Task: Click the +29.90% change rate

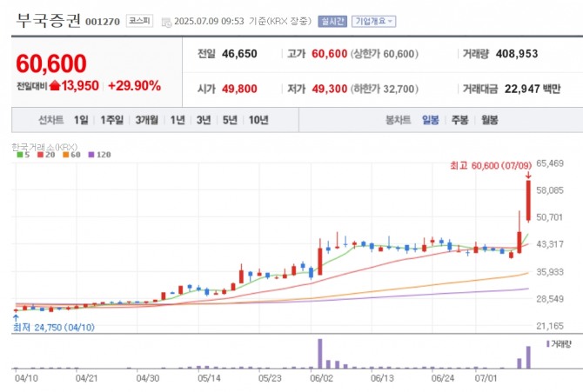Action: click(x=134, y=86)
